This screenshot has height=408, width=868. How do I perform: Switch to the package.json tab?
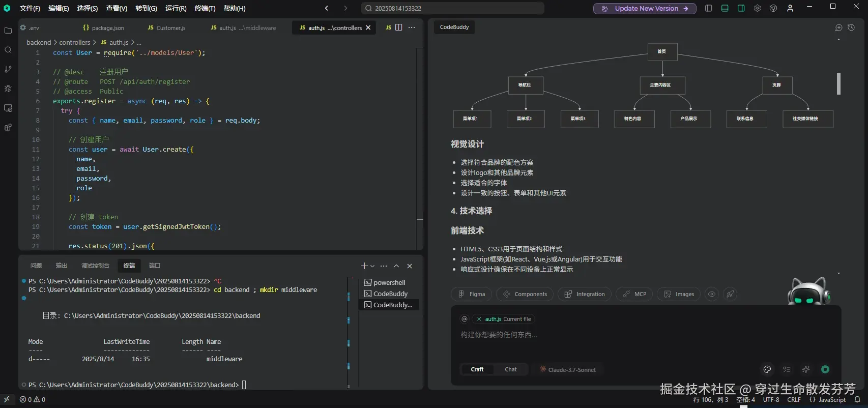[103, 28]
